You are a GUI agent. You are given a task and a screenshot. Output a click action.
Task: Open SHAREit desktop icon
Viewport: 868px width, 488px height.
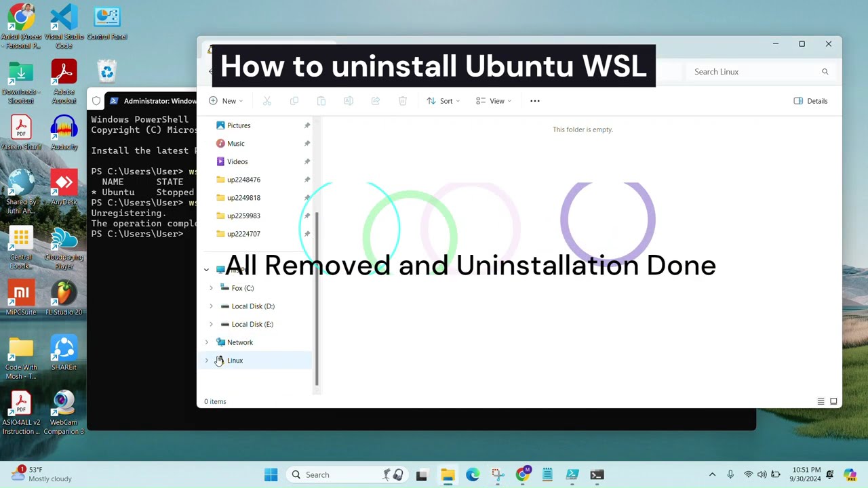[x=64, y=353]
